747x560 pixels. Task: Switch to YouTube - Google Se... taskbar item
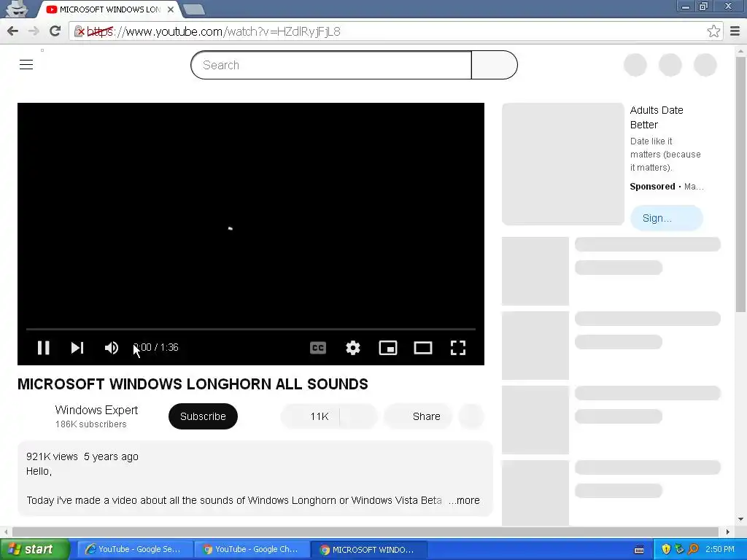pyautogui.click(x=134, y=550)
